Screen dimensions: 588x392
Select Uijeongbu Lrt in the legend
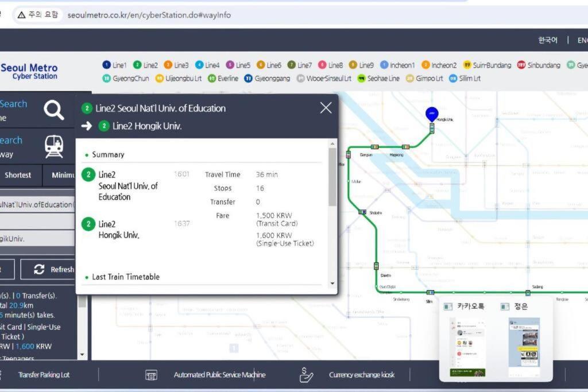[x=179, y=78]
